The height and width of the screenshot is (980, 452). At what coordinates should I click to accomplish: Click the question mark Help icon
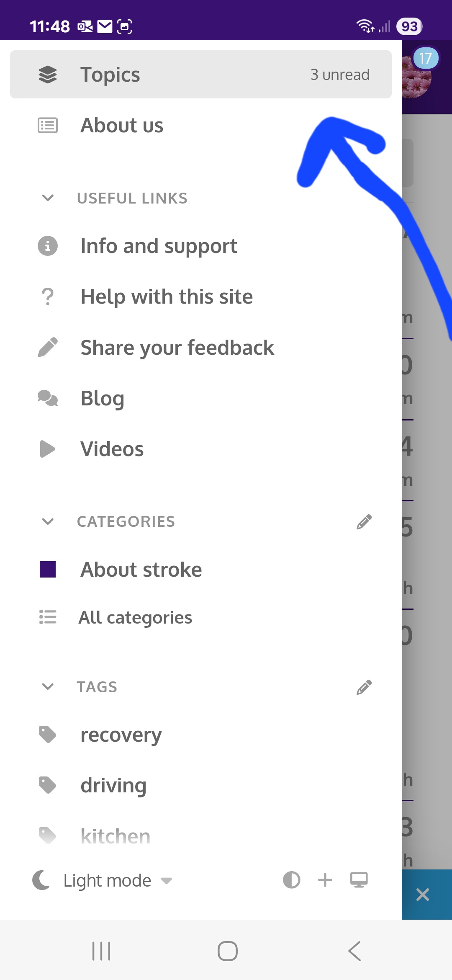click(48, 297)
